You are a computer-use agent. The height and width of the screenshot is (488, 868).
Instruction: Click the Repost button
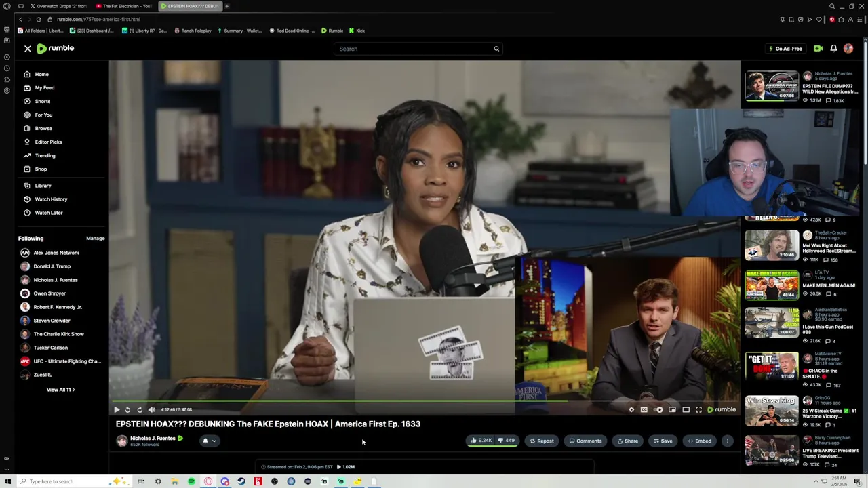tap(542, 441)
